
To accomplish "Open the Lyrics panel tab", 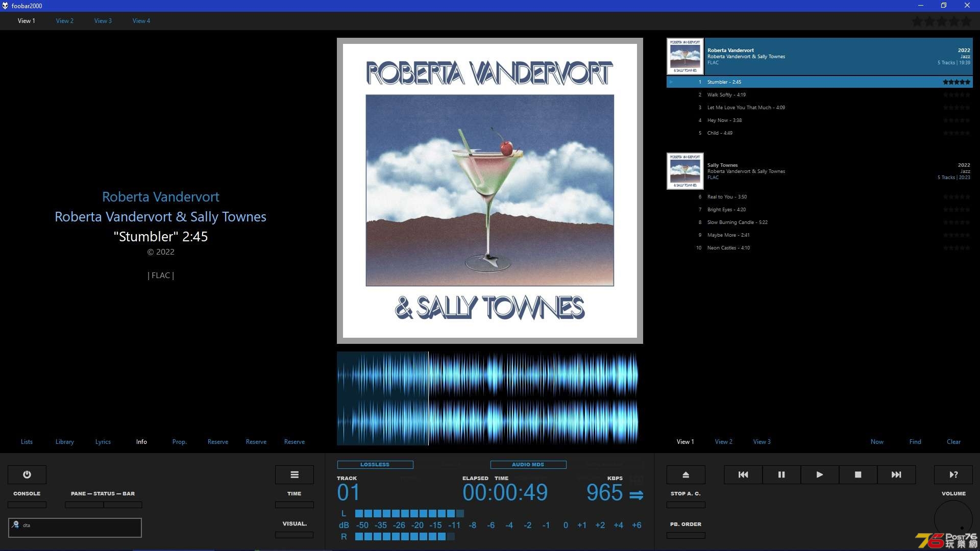I will click(103, 442).
